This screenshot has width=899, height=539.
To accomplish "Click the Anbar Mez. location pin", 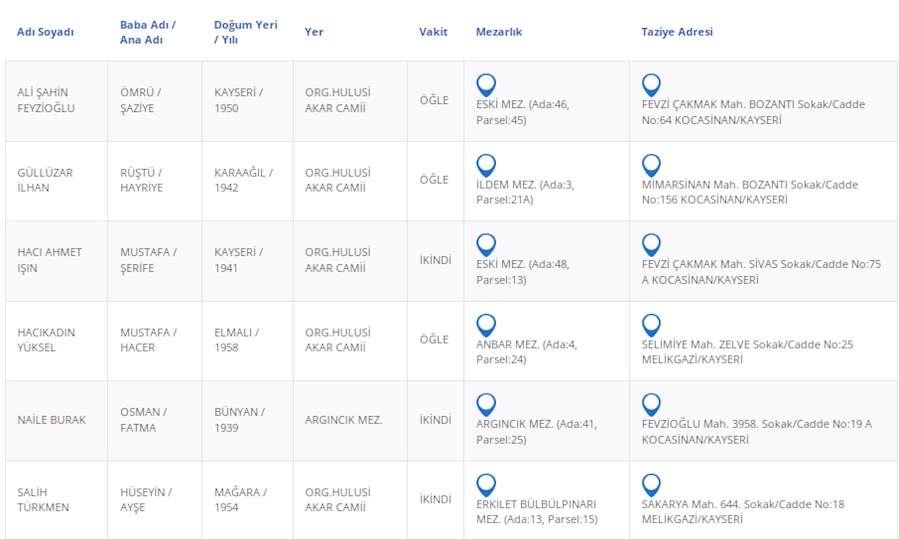I will click(486, 325).
